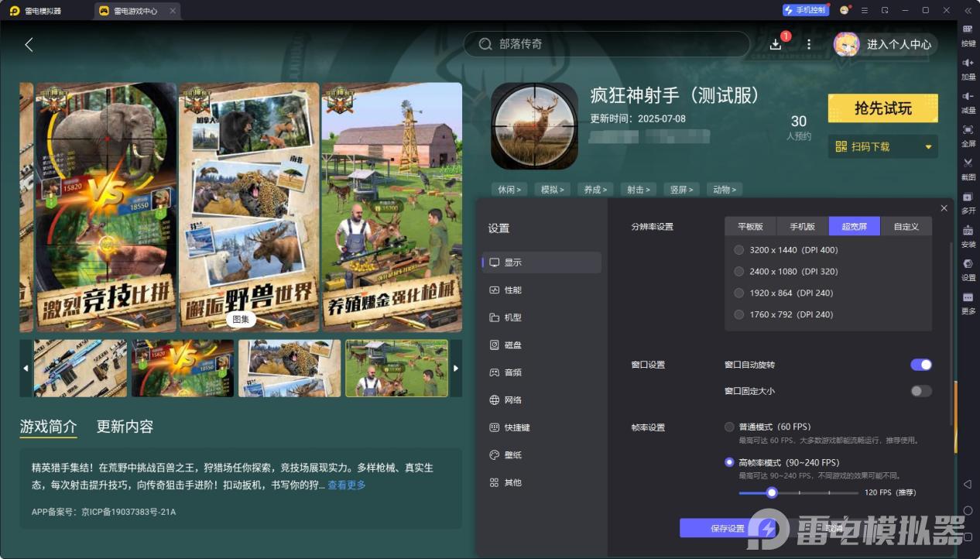Select the 普通模式 (60 FPS) radio button
The width and height of the screenshot is (980, 559).
point(729,427)
